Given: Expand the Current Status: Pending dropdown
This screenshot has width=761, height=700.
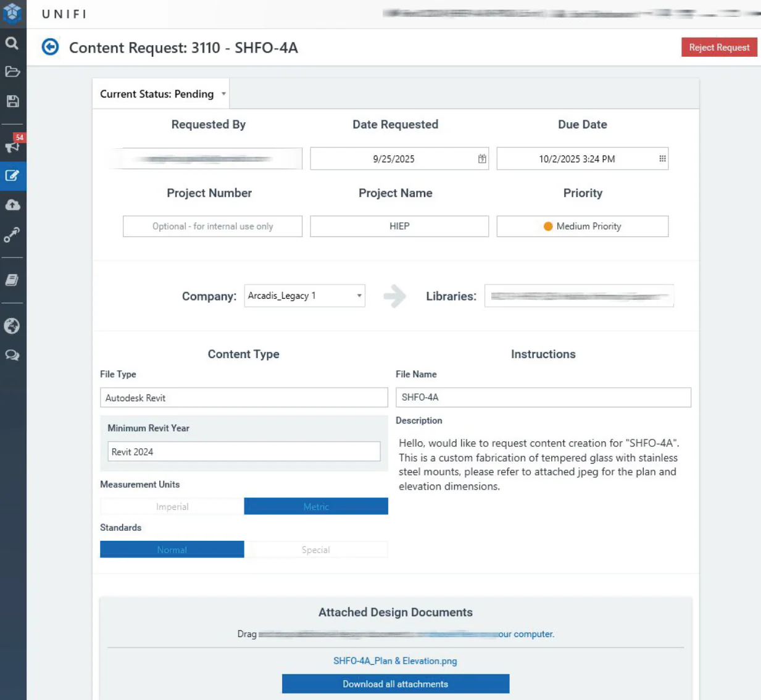Looking at the screenshot, I should click(163, 94).
